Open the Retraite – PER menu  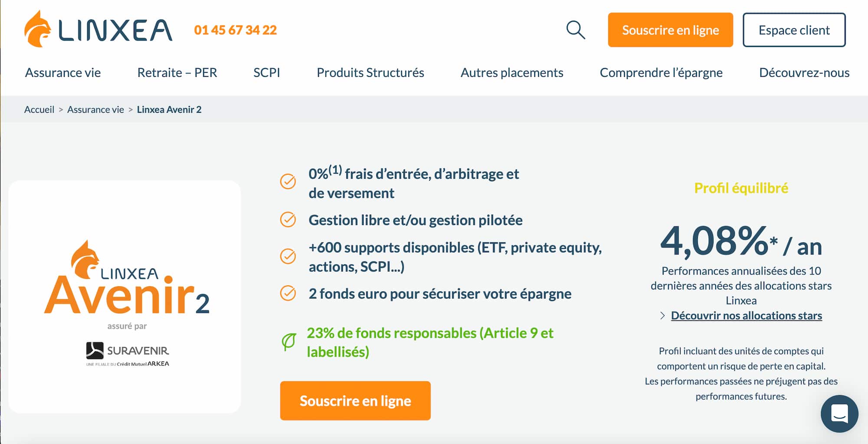coord(177,72)
